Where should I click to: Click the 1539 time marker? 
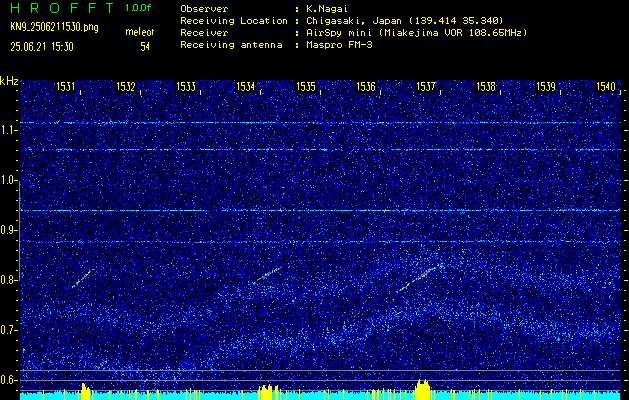pos(546,87)
